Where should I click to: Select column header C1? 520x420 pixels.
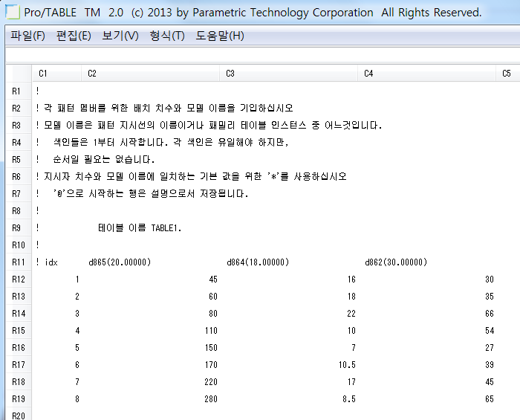tap(56, 74)
